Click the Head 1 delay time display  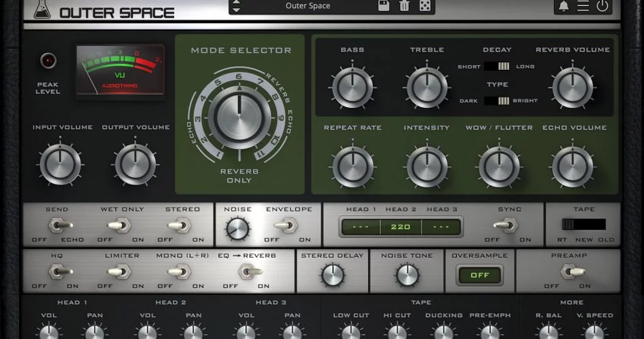(x=360, y=227)
